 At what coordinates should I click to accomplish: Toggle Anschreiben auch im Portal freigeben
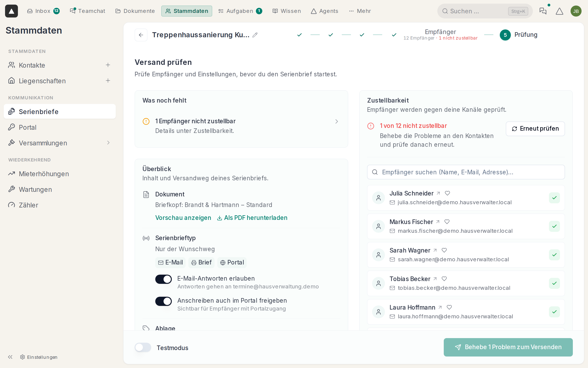(163, 301)
